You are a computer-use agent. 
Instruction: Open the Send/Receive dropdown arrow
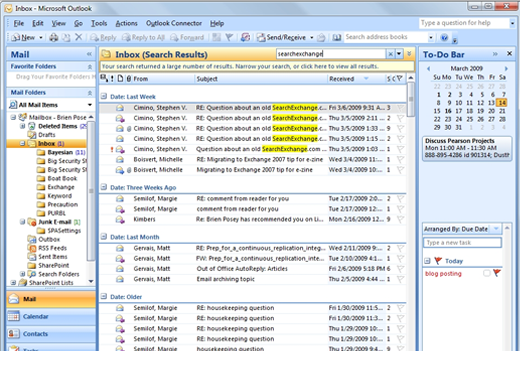point(311,37)
